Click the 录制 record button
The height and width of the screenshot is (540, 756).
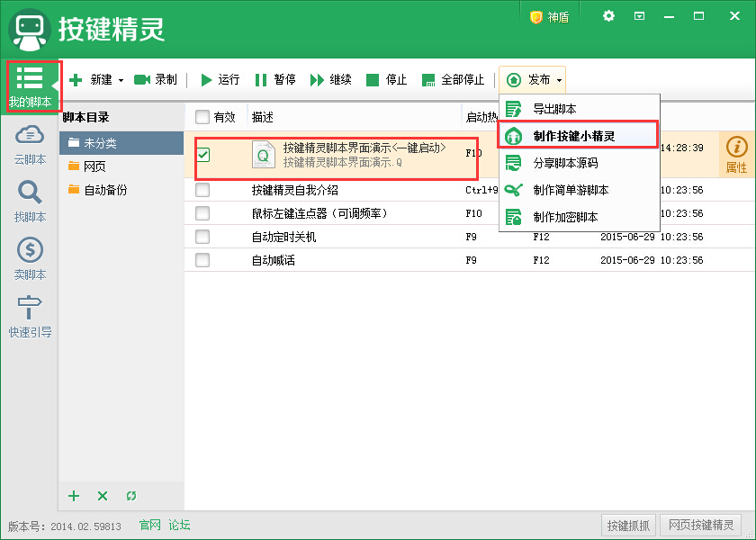coord(155,79)
